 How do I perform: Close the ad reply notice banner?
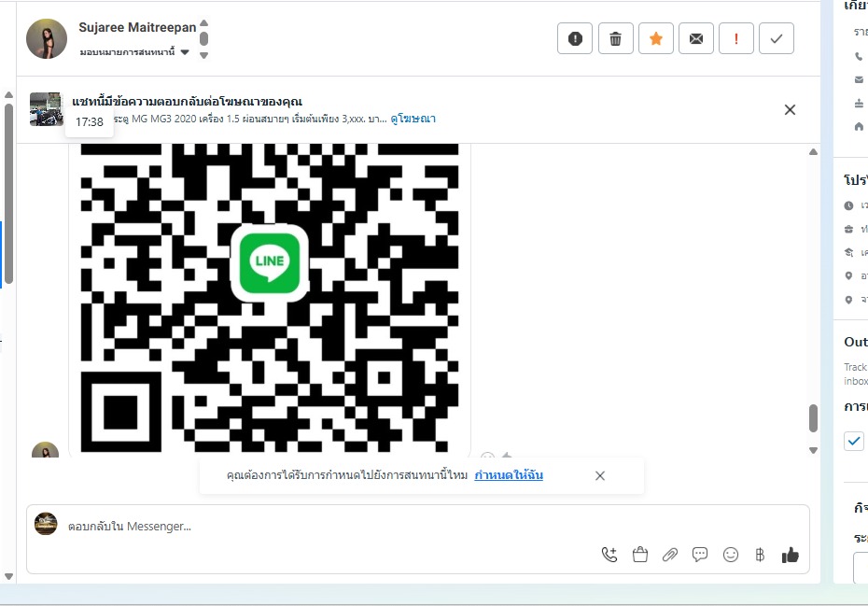[790, 109]
